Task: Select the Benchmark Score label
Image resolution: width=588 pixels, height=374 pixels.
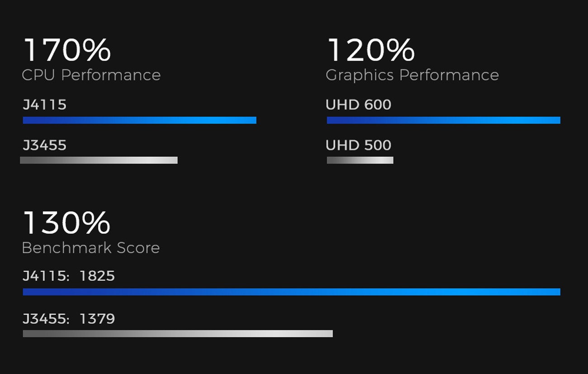Action: pyautogui.click(x=91, y=248)
